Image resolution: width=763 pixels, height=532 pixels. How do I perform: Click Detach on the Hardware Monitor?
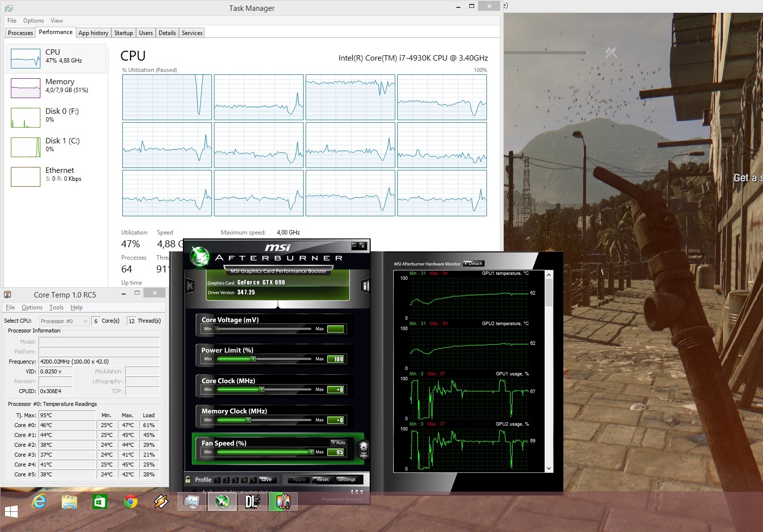click(x=474, y=264)
